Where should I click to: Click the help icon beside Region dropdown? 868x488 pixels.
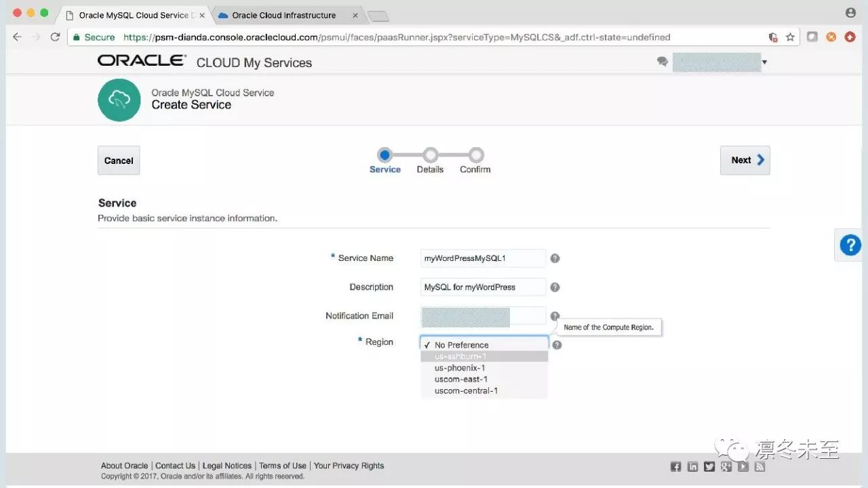pos(557,345)
